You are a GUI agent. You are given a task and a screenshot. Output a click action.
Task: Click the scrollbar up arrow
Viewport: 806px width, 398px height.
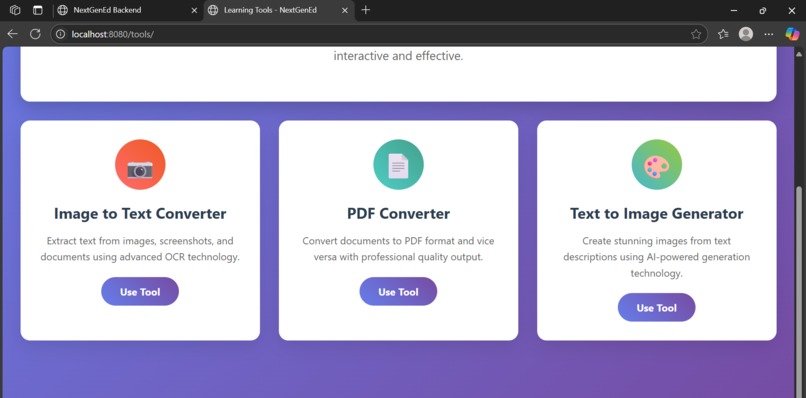point(799,53)
